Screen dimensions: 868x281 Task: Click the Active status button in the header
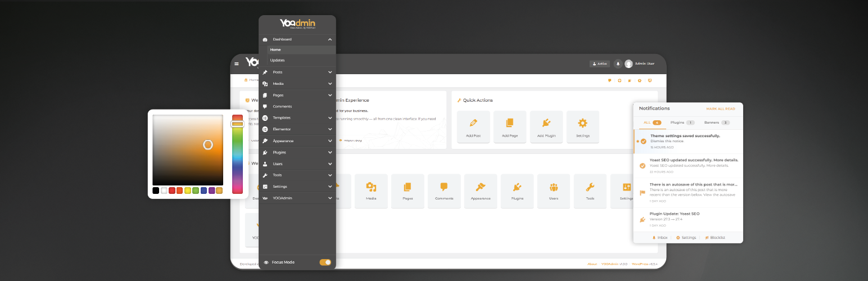(x=599, y=64)
